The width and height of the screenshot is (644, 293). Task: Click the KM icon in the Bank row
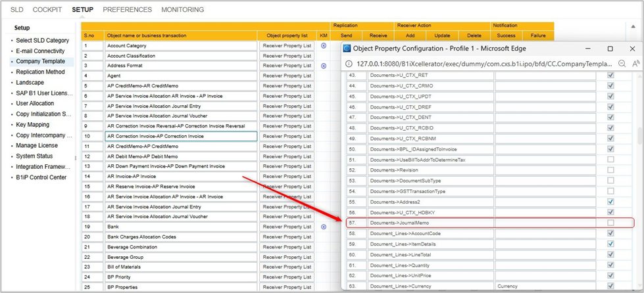pyautogui.click(x=323, y=227)
